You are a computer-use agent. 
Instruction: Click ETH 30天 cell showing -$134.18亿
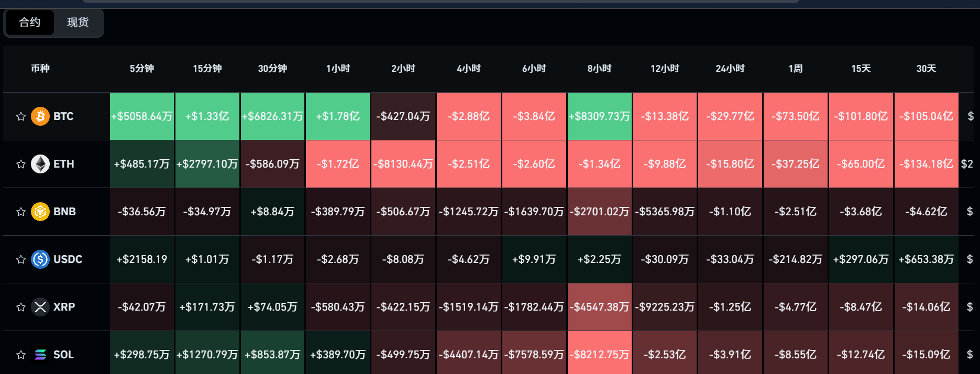tap(927, 164)
